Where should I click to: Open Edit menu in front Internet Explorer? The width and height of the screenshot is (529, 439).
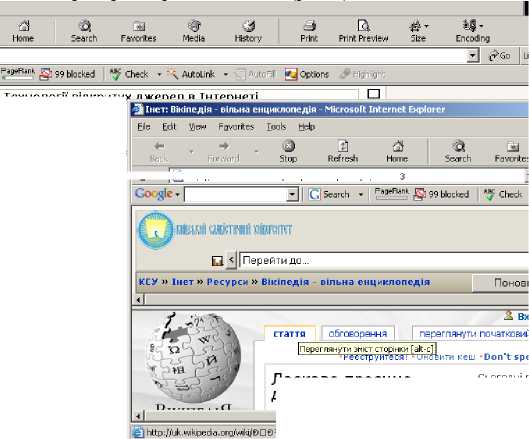[x=169, y=127]
